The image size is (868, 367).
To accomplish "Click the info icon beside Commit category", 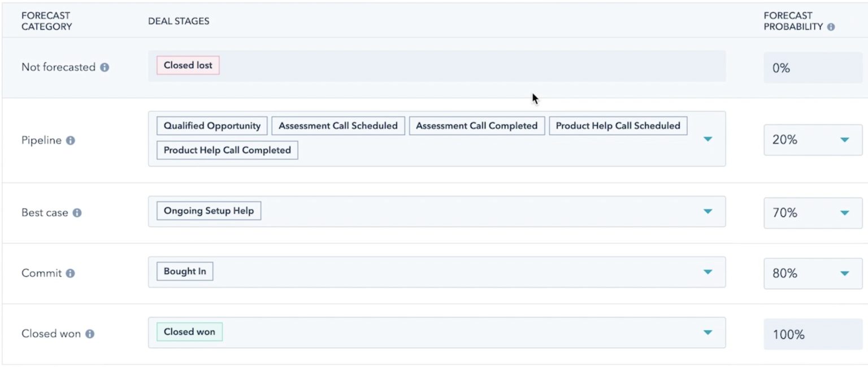I will [x=70, y=274].
